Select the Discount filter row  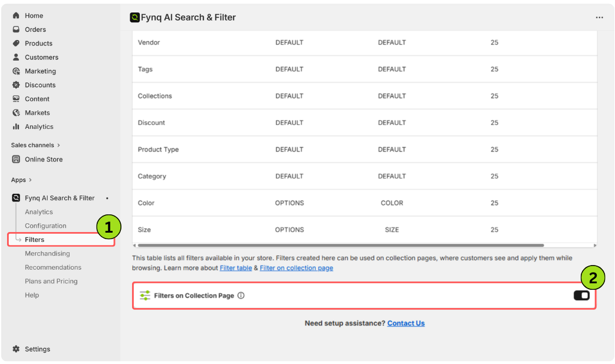pyautogui.click(x=364, y=123)
